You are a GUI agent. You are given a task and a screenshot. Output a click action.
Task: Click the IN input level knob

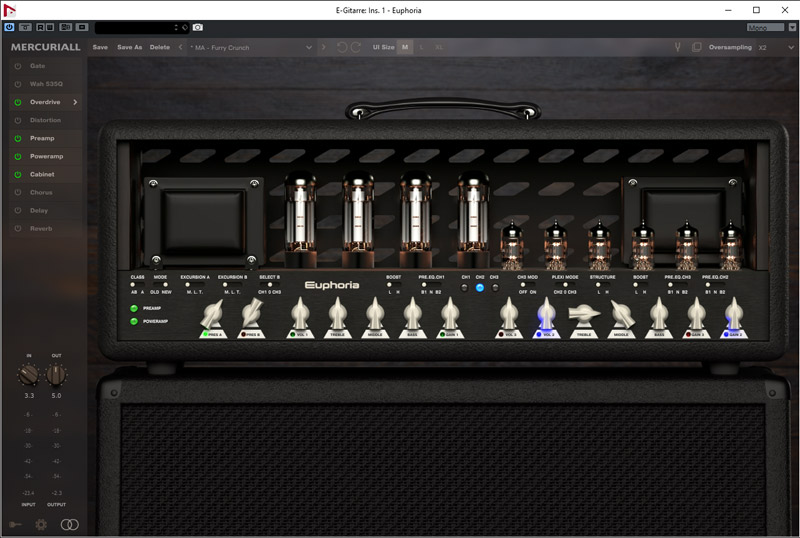click(x=29, y=375)
